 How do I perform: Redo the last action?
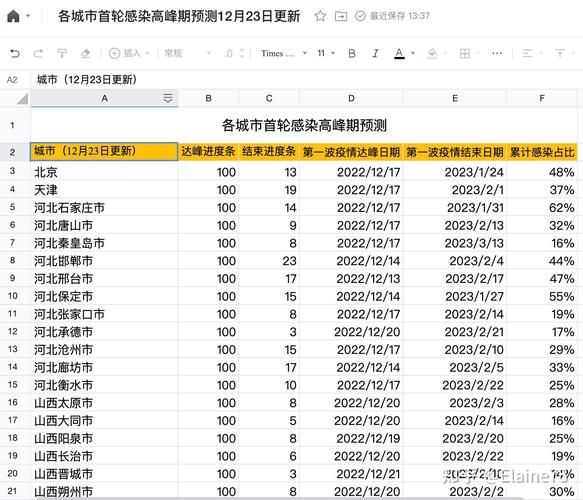[38, 54]
